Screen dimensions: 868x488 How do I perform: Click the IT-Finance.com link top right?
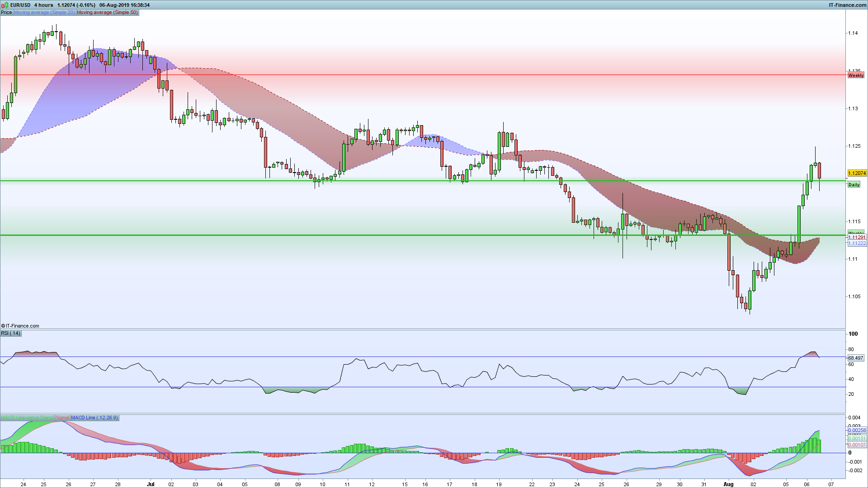click(847, 5)
